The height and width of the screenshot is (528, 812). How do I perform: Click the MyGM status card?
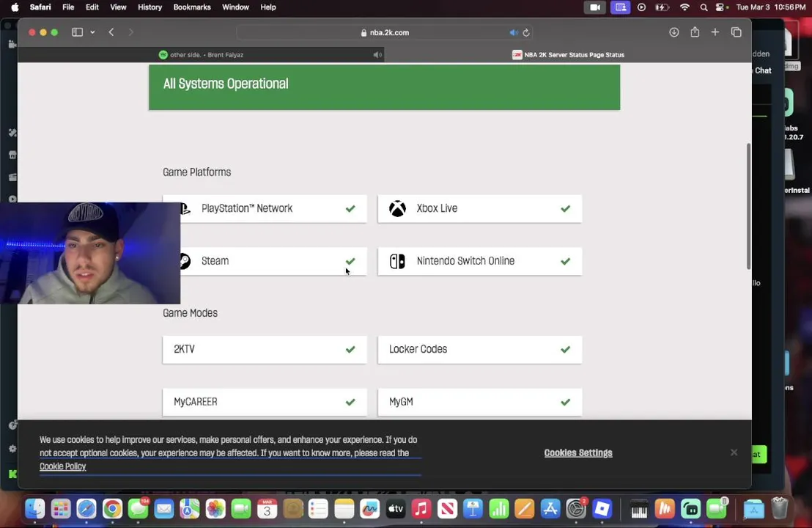[479, 402]
